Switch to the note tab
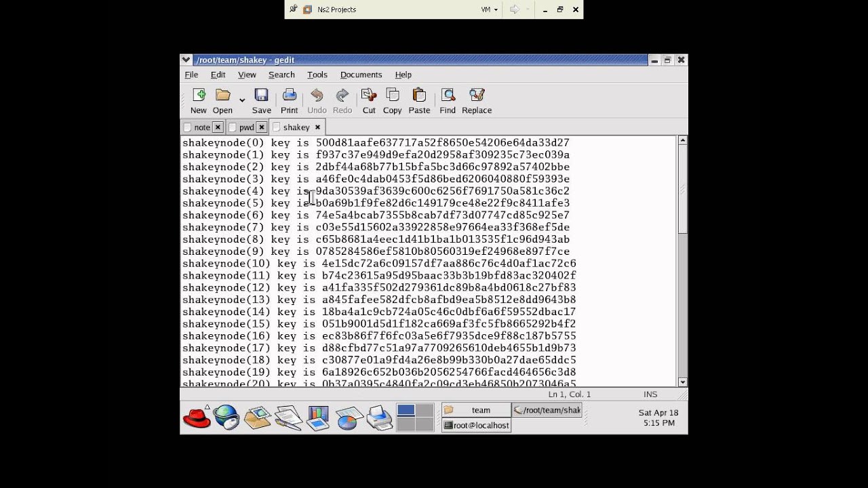Viewport: 868px width, 488px height. [x=202, y=127]
